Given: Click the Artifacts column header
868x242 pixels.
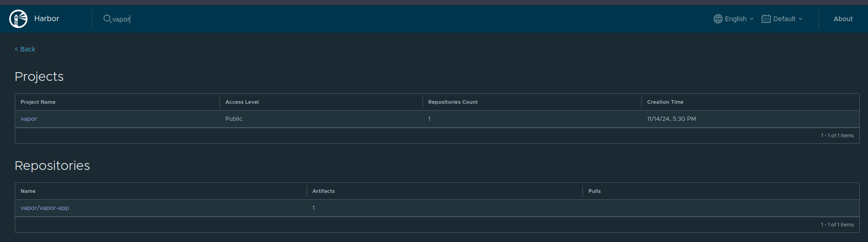Looking at the screenshot, I should pos(324,191).
